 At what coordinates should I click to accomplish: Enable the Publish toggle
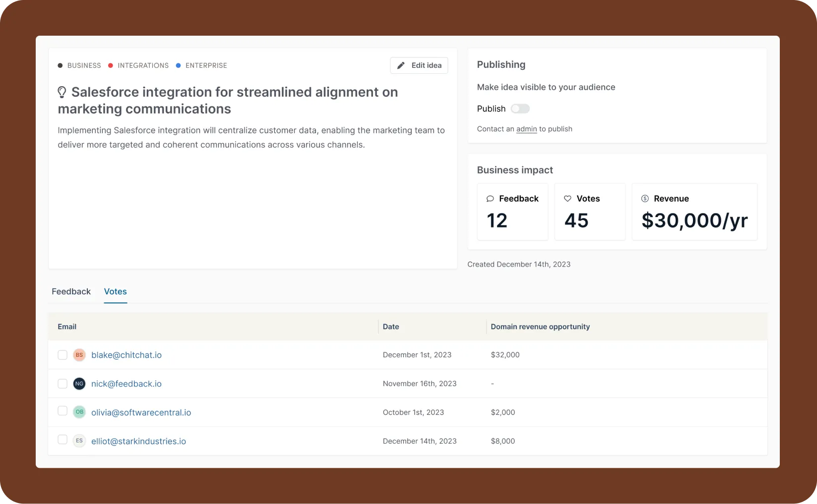pyautogui.click(x=519, y=109)
